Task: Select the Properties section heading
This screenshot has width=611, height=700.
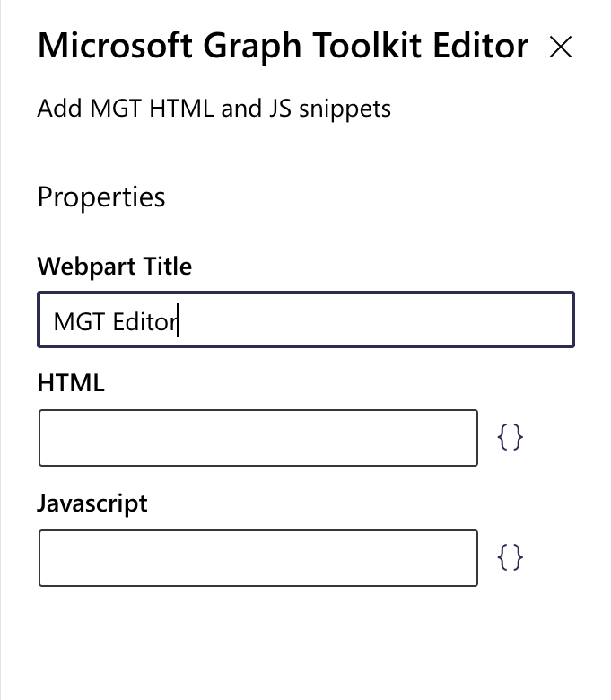Action: click(101, 197)
